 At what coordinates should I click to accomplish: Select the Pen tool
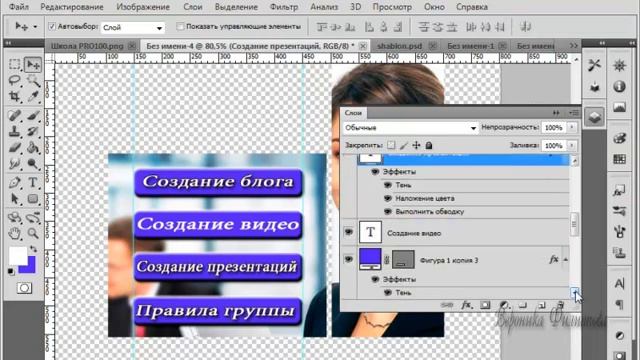point(15,183)
